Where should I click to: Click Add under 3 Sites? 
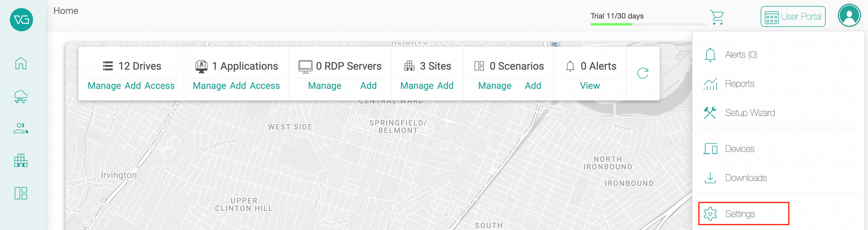click(445, 86)
